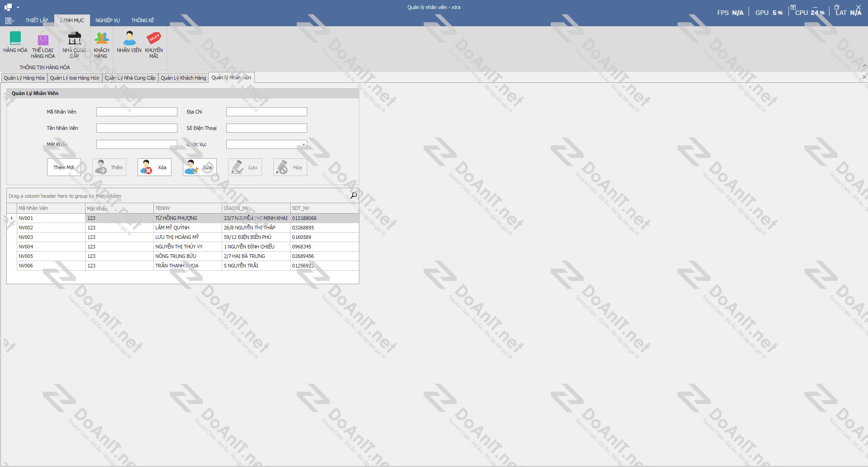Open Khuyến Mãi sale tag icon
Viewport: 868px width, 467px height.
[x=154, y=45]
